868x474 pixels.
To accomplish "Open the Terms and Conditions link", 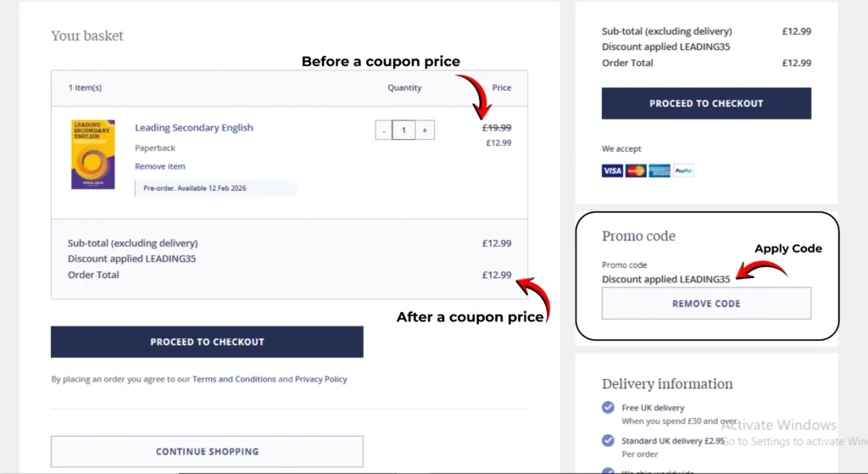I will pyautogui.click(x=234, y=379).
